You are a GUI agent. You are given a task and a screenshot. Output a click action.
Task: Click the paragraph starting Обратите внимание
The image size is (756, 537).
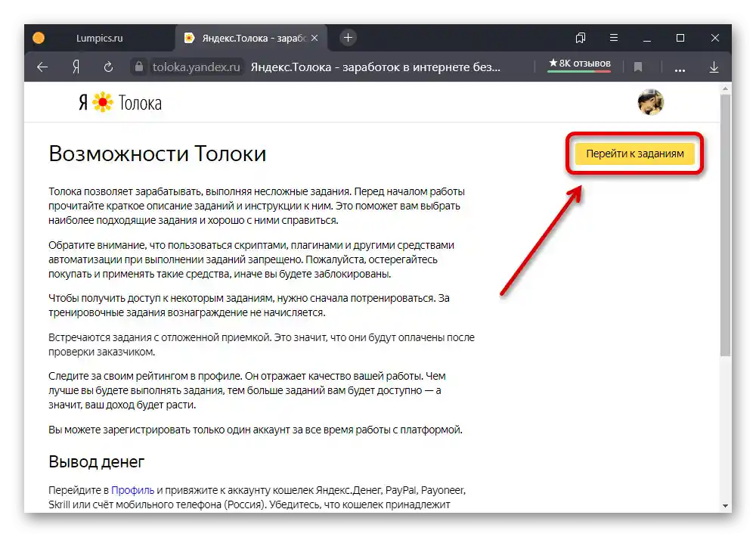coord(251,259)
